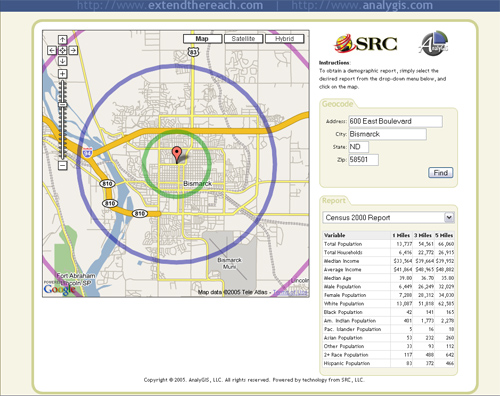Open the Terms of Use map link

pos(290,292)
